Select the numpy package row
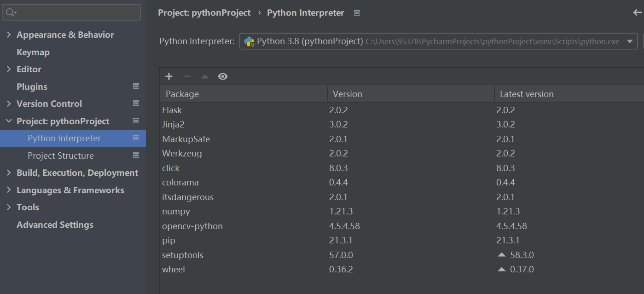This screenshot has height=294, width=644. [x=176, y=212]
